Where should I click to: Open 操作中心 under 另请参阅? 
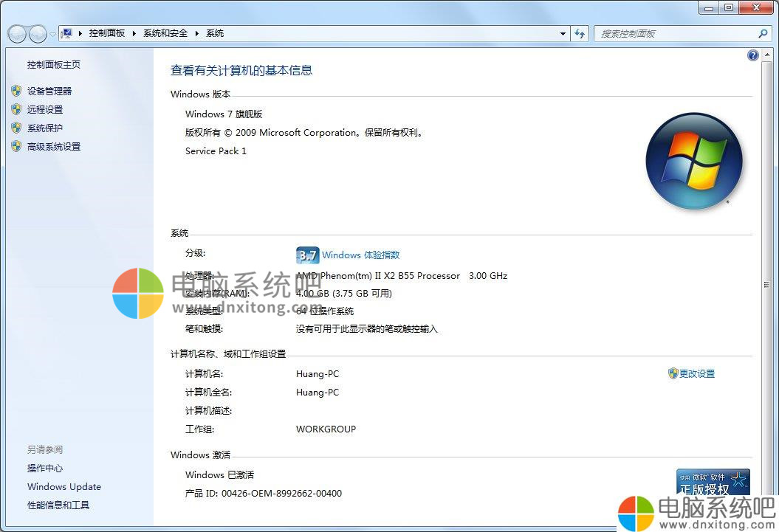click(x=45, y=468)
